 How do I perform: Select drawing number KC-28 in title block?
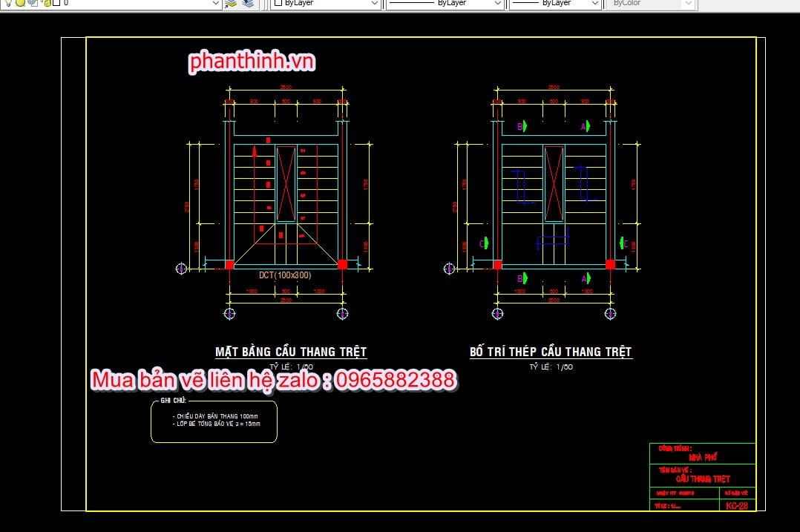pos(737,506)
